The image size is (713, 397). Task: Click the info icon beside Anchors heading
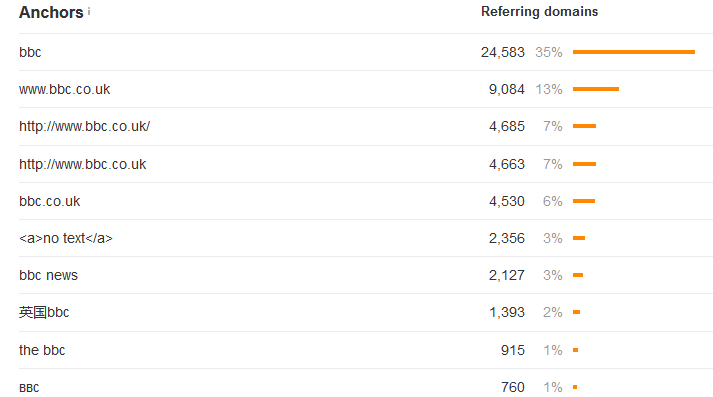89,11
